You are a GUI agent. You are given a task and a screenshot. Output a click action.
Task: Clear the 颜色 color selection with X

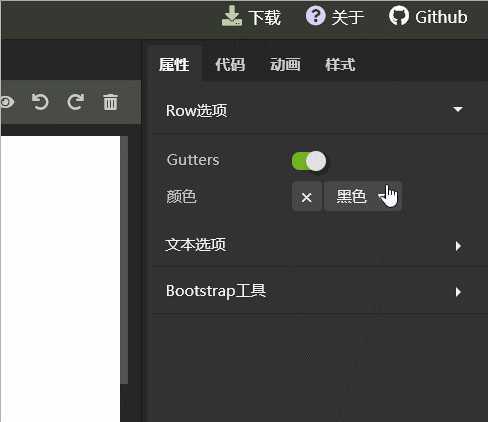tap(307, 197)
